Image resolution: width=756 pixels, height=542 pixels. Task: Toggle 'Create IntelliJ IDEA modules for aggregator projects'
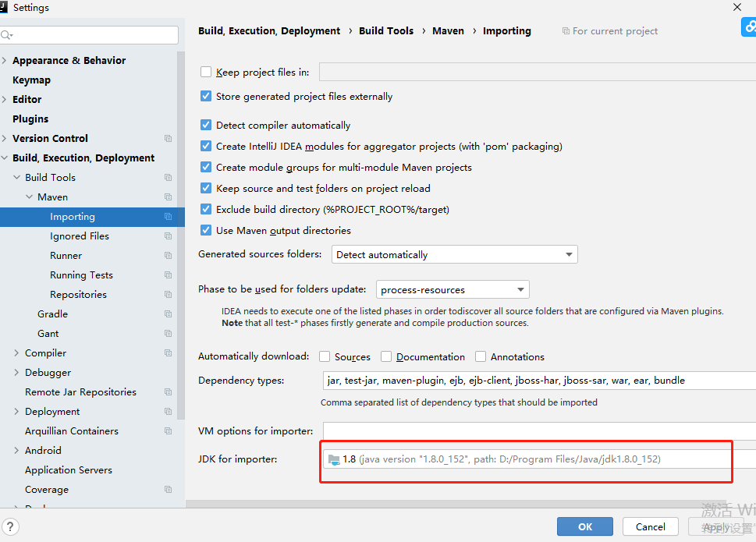pyautogui.click(x=206, y=146)
